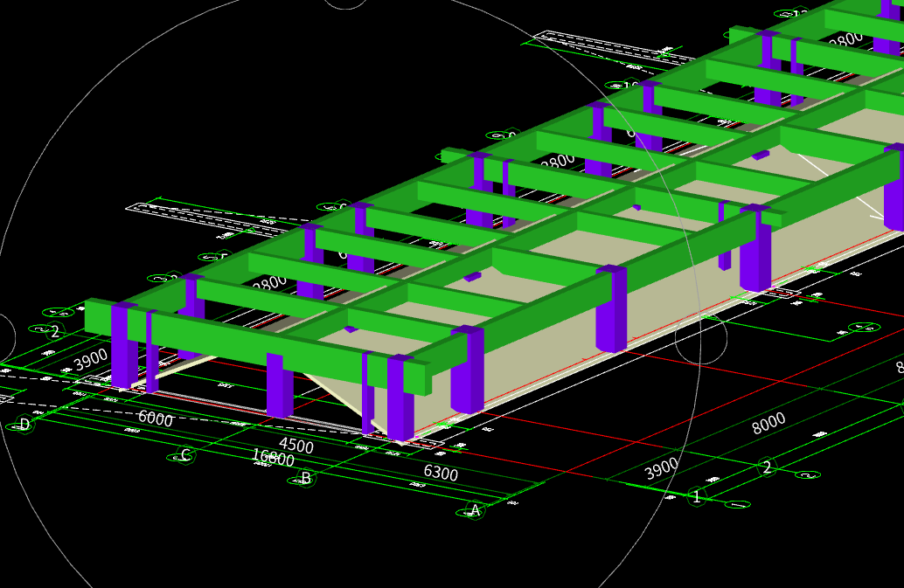Screen dimensions: 904x588
Task: Pick the 8000 dimension text
Action: (769, 423)
